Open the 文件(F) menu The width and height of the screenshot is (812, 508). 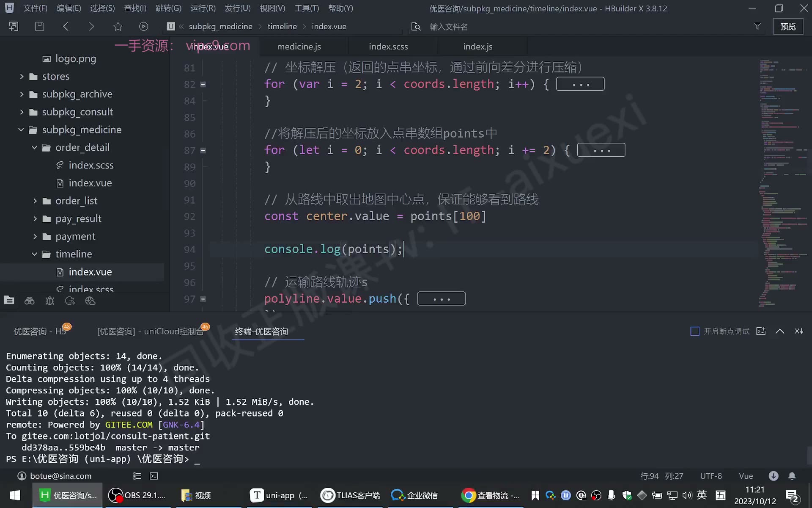(x=35, y=8)
